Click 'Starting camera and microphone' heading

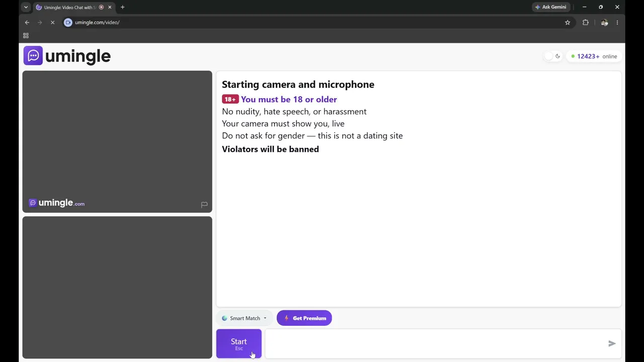tap(298, 84)
